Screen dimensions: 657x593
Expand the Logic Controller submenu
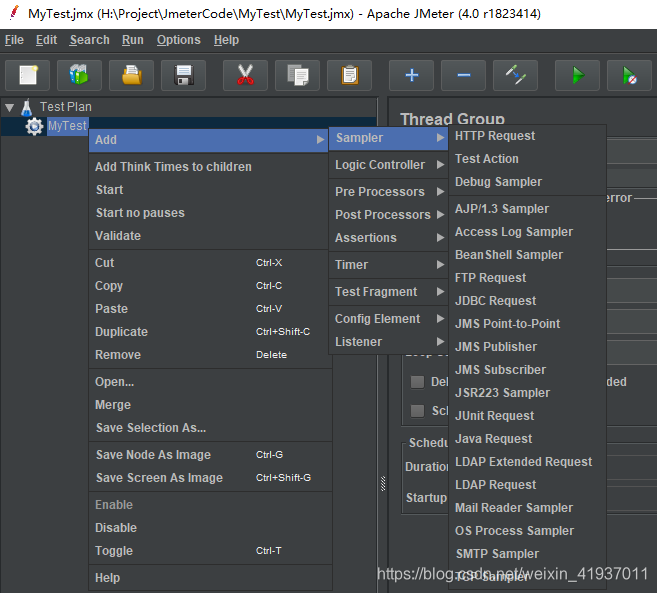pyautogui.click(x=388, y=165)
